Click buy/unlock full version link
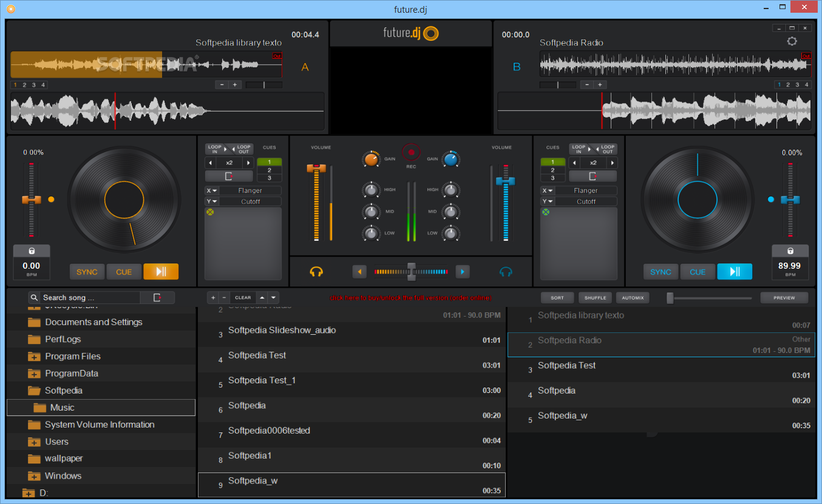The image size is (822, 504). [x=410, y=298]
